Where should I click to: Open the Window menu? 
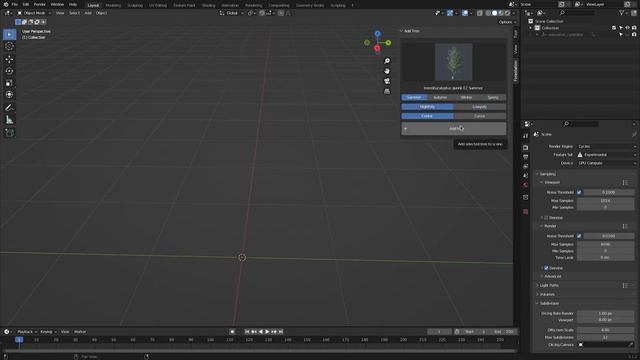pyautogui.click(x=57, y=4)
